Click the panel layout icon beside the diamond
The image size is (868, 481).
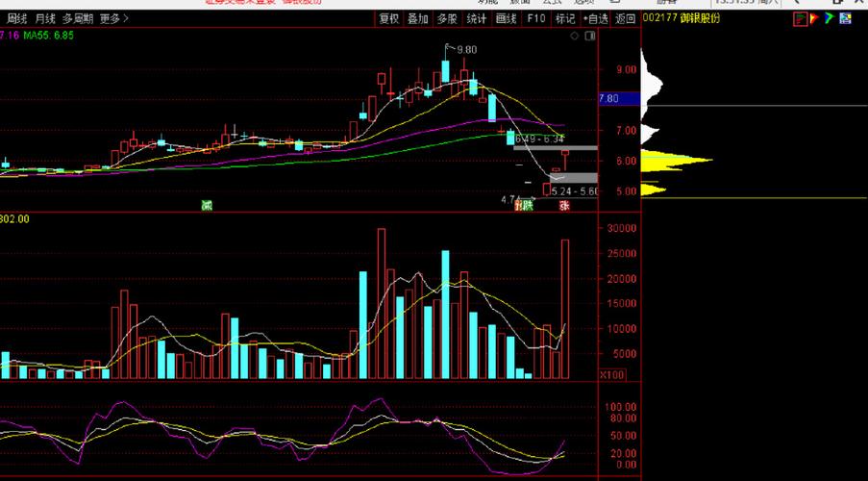[x=590, y=36]
